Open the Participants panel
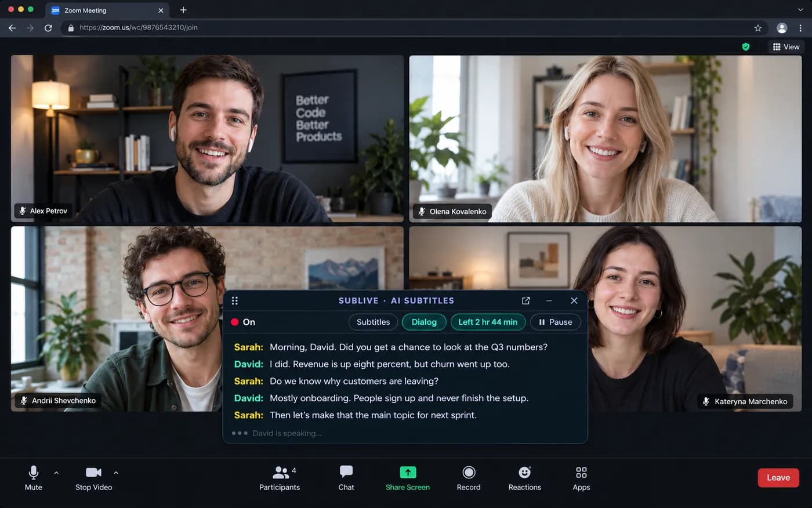 pos(280,478)
